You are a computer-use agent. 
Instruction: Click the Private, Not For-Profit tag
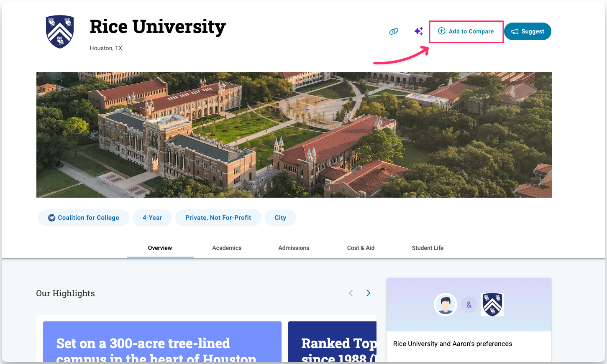[x=218, y=218]
